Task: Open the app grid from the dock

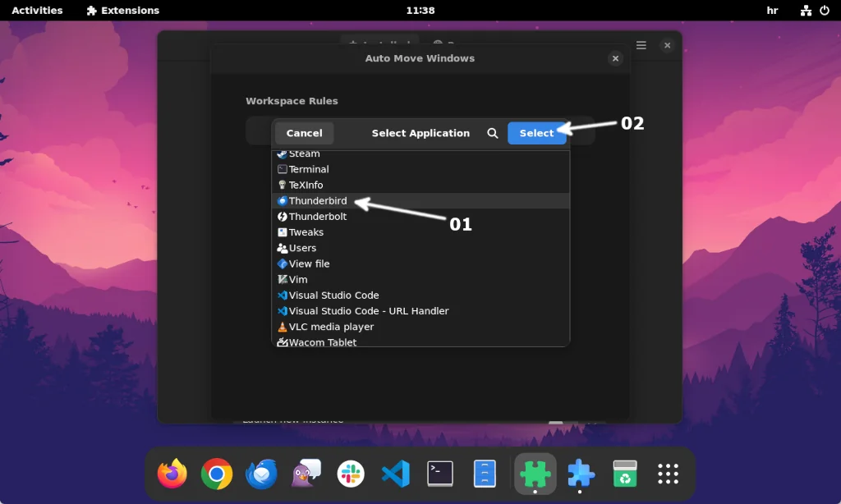Action: point(668,474)
